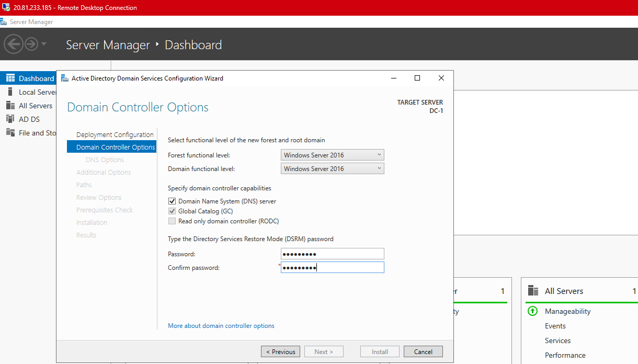Select DNS Options wizard step

point(105,160)
